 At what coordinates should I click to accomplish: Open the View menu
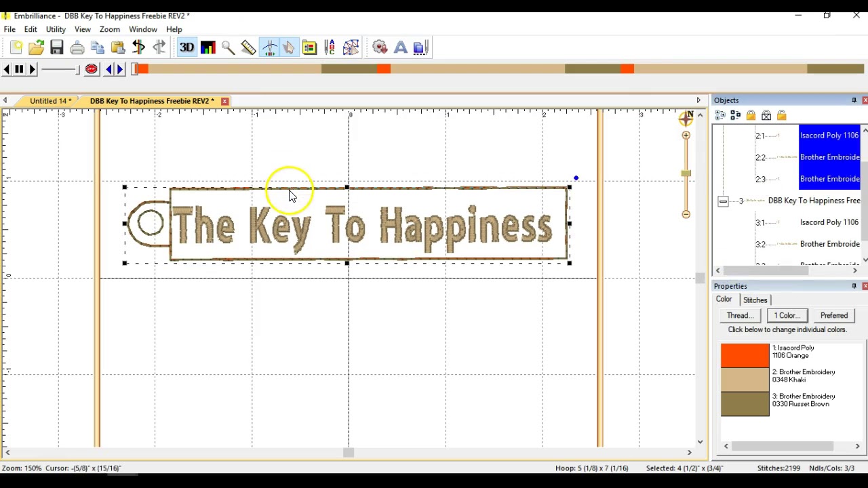tap(83, 30)
